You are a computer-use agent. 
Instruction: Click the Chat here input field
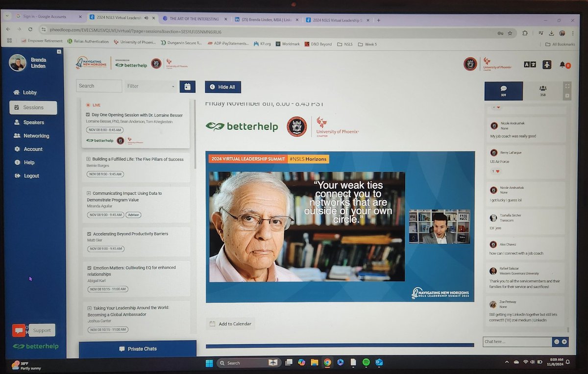tap(517, 342)
